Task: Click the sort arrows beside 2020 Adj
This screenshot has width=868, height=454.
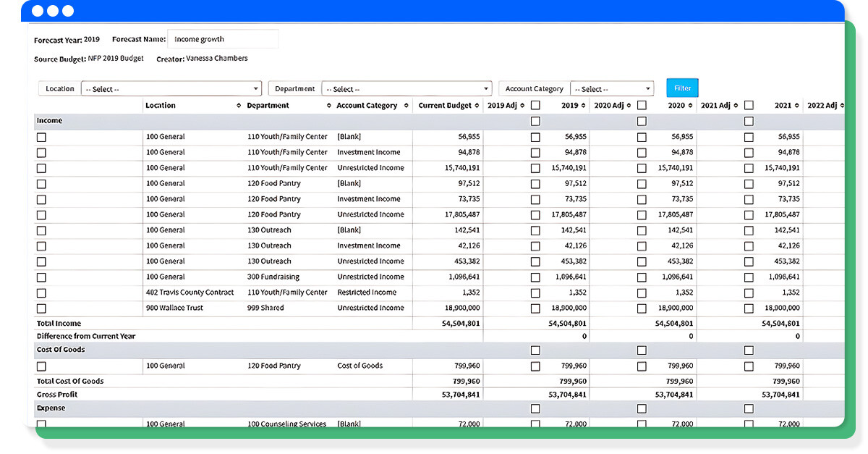Action: click(x=629, y=106)
